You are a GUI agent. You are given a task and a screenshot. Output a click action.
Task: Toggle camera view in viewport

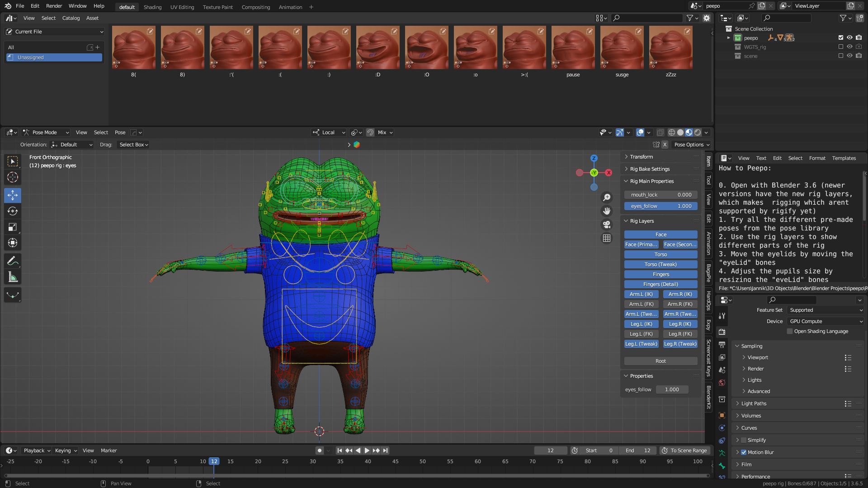[x=607, y=225]
